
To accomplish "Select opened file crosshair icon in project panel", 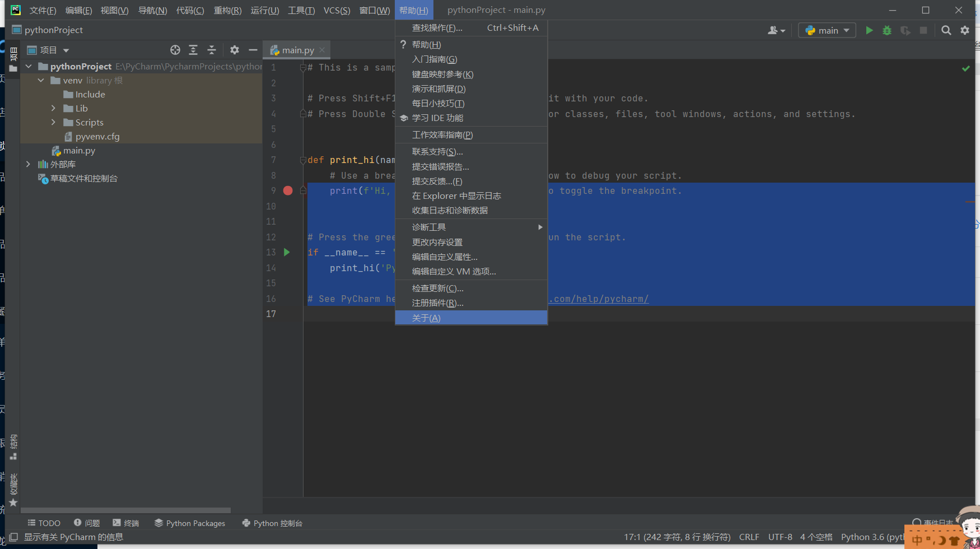I will tap(175, 50).
